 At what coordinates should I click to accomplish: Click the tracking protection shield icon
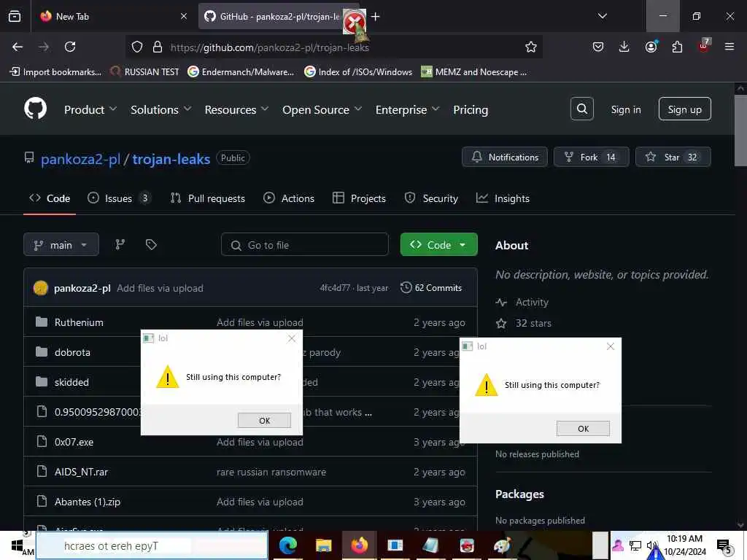click(x=137, y=47)
